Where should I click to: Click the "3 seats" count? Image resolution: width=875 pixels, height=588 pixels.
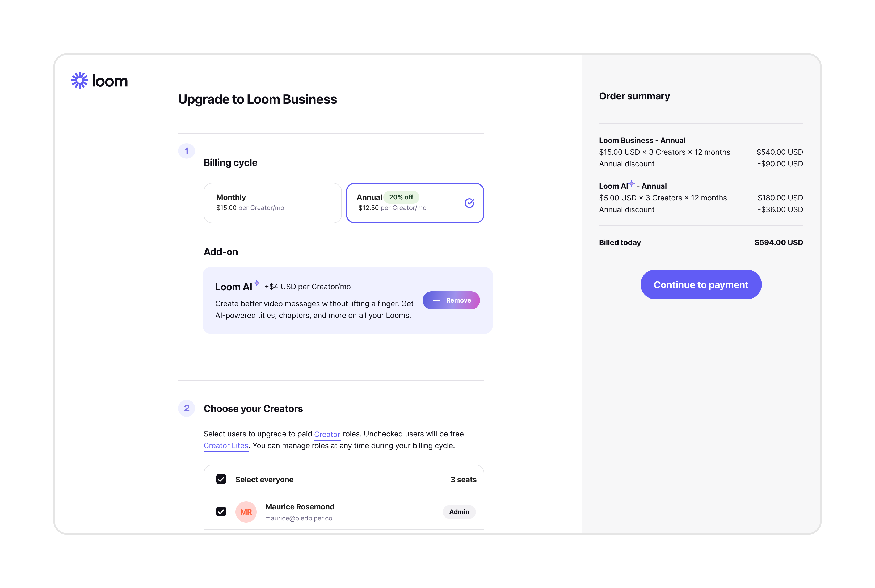pos(463,480)
